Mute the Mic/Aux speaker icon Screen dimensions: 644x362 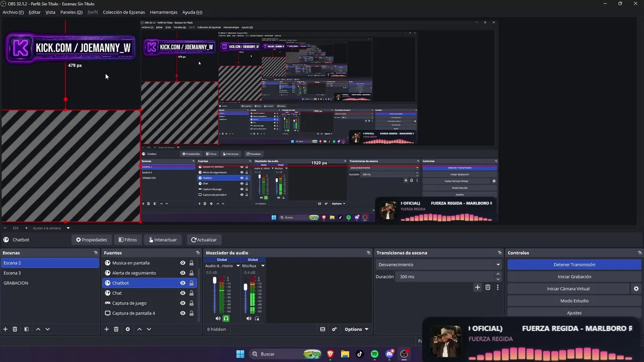249,318
